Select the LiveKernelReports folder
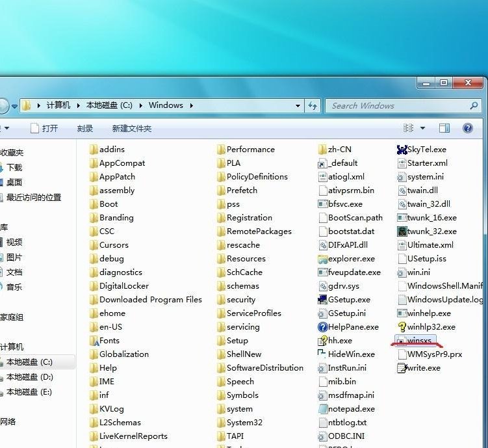This screenshot has height=448, width=488. 129,436
